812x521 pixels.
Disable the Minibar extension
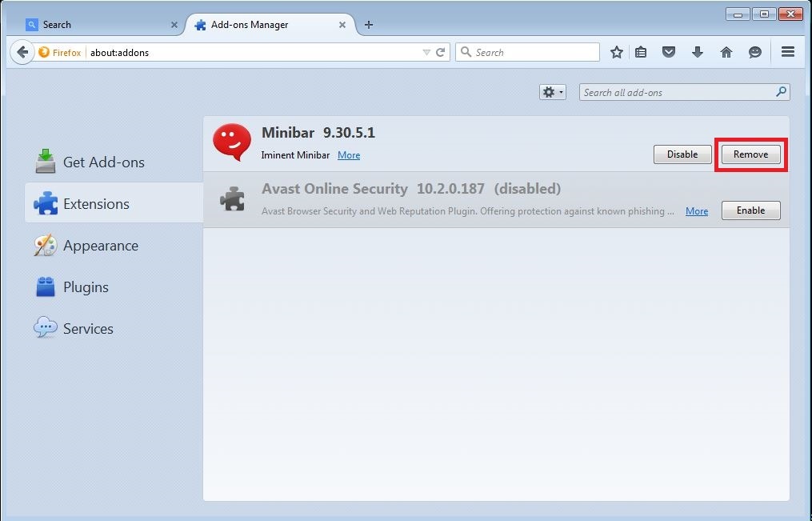coord(682,154)
